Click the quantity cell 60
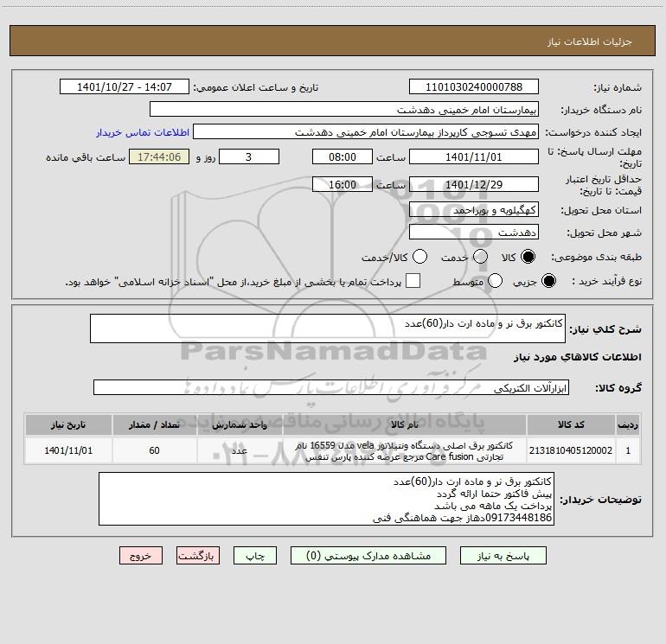The width and height of the screenshot is (666, 644). point(154,450)
